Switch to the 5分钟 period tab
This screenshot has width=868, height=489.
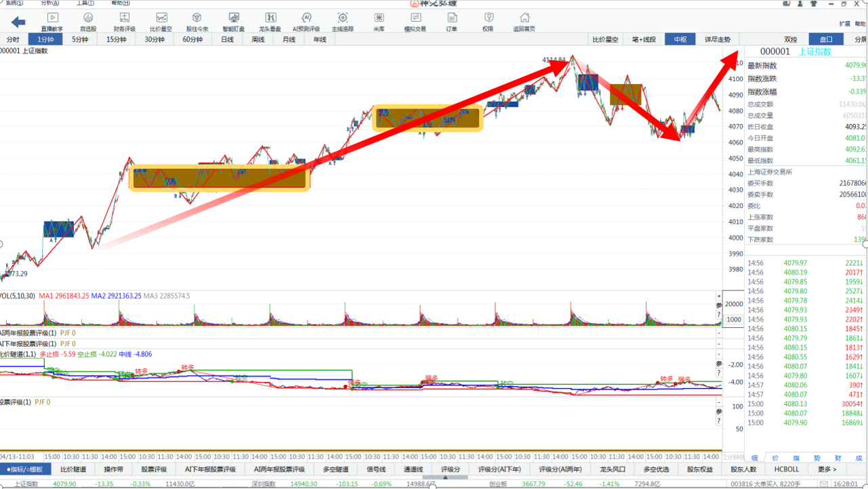(81, 39)
